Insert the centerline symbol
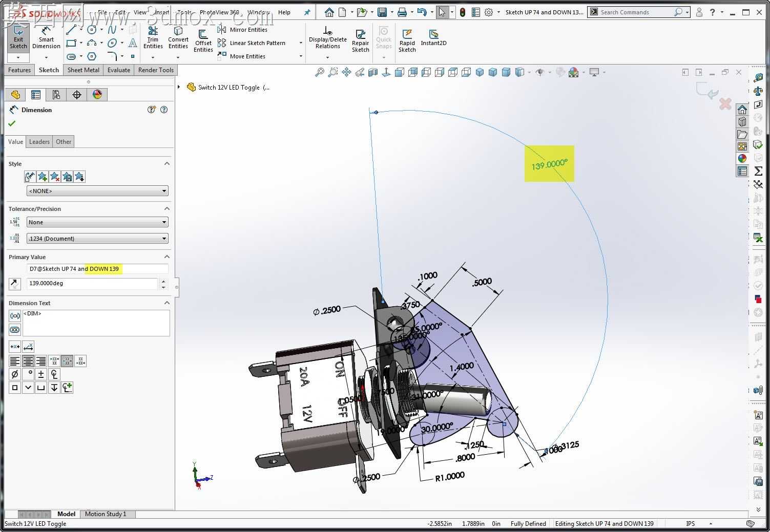Viewport: 770px width, 532px height. coord(54,374)
